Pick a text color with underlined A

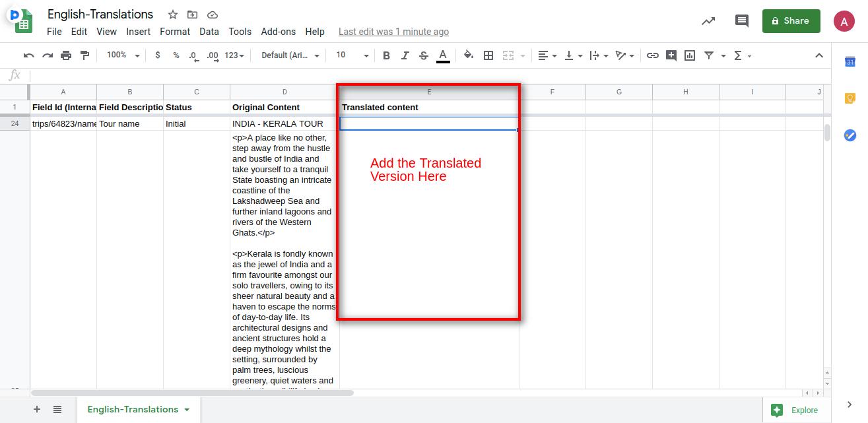point(443,55)
